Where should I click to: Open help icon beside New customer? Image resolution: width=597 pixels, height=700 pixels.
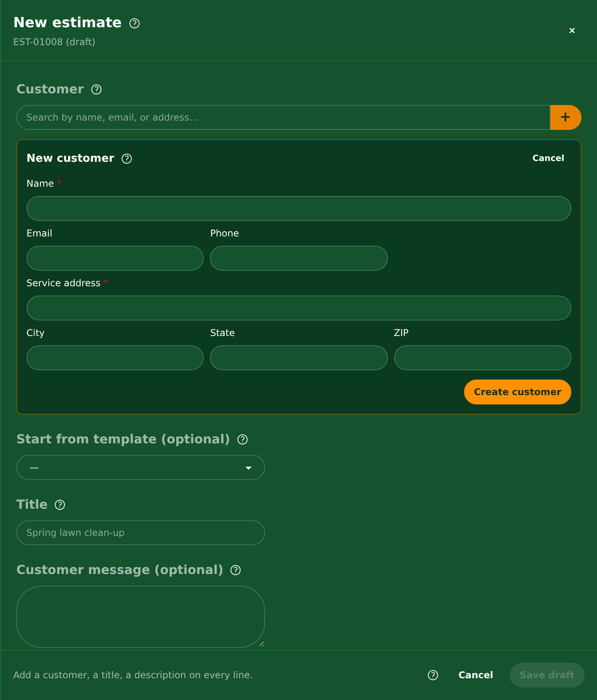127,159
